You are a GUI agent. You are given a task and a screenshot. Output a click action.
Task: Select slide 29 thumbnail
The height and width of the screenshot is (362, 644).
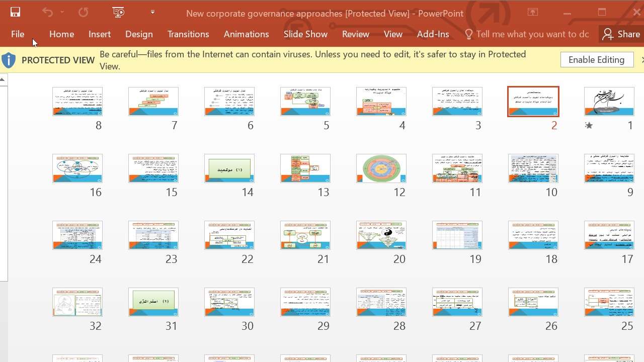[305, 302]
